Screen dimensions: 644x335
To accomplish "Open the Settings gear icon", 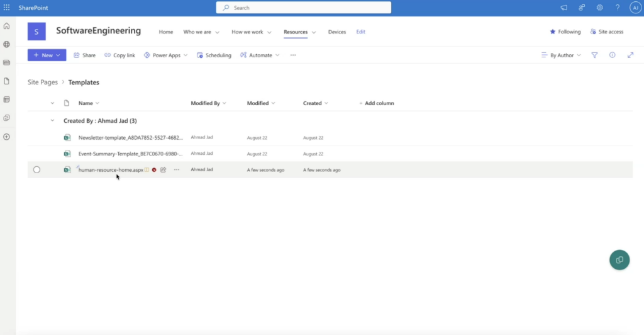I will tap(599, 8).
